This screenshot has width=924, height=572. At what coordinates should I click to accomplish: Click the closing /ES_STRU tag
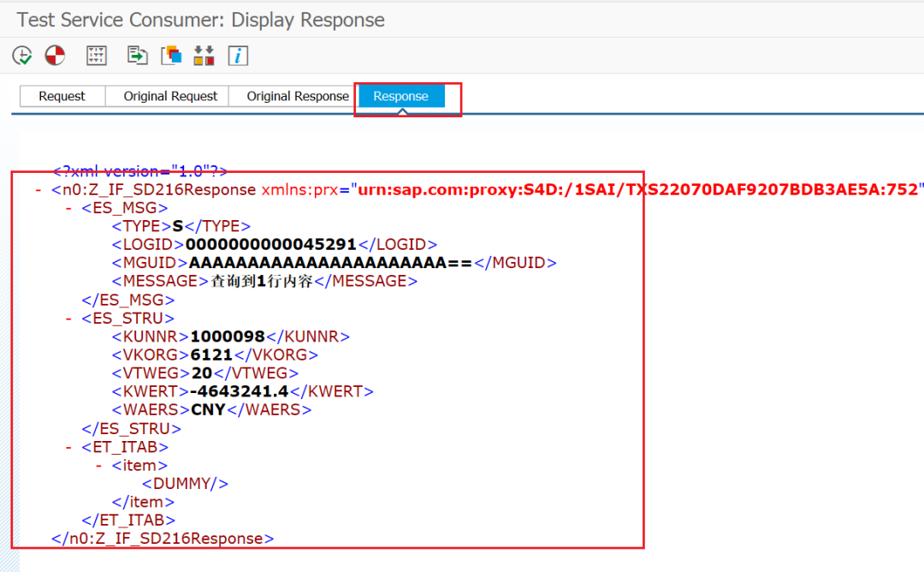tap(132, 429)
